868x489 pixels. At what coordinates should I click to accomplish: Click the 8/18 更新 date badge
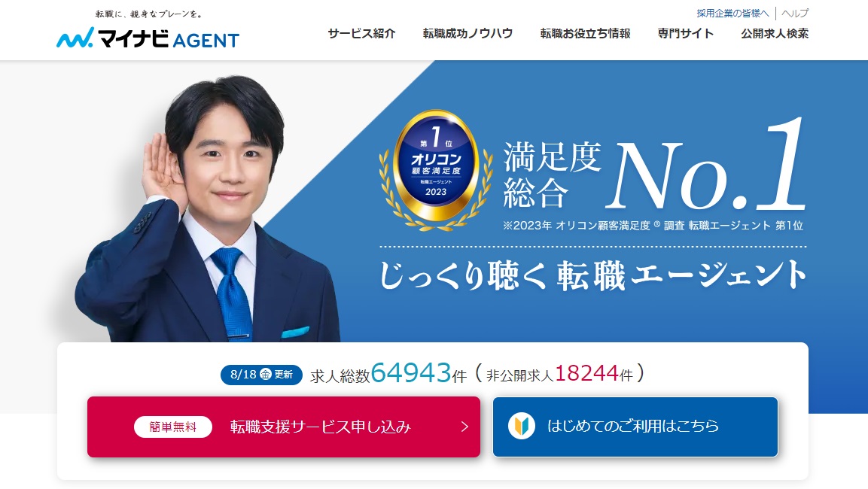261,375
